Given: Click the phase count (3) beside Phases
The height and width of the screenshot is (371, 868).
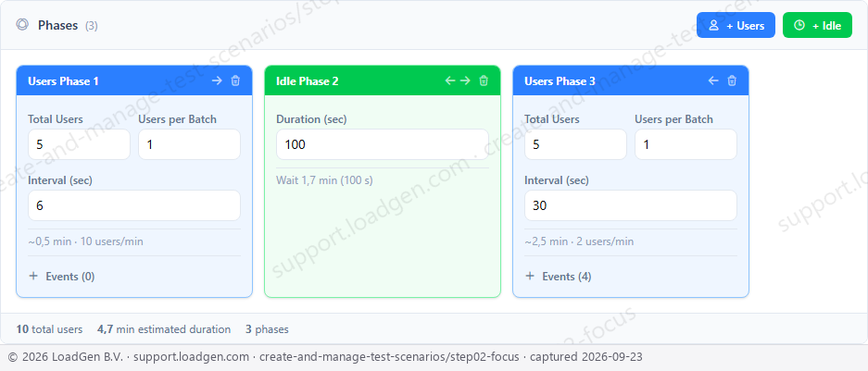Looking at the screenshot, I should point(92,26).
